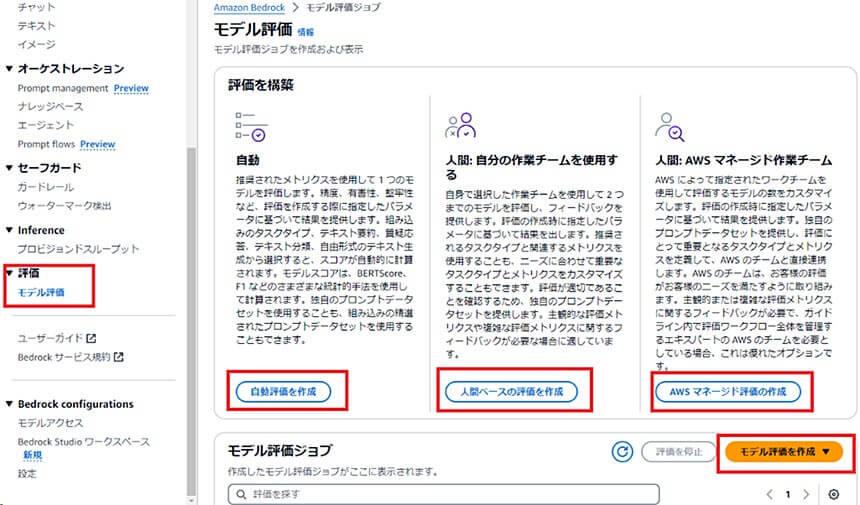The image size is (860, 505).
Task: Open ウォーターマーク検出 in the sidebar
Action: click(64, 206)
